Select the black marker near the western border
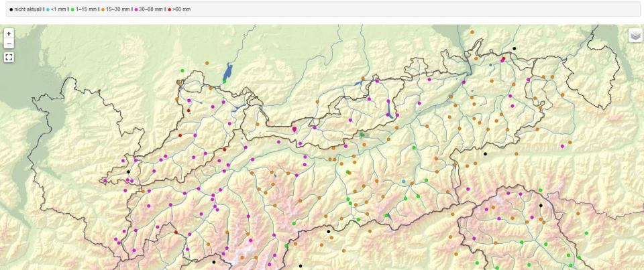 pyautogui.click(x=128, y=172)
